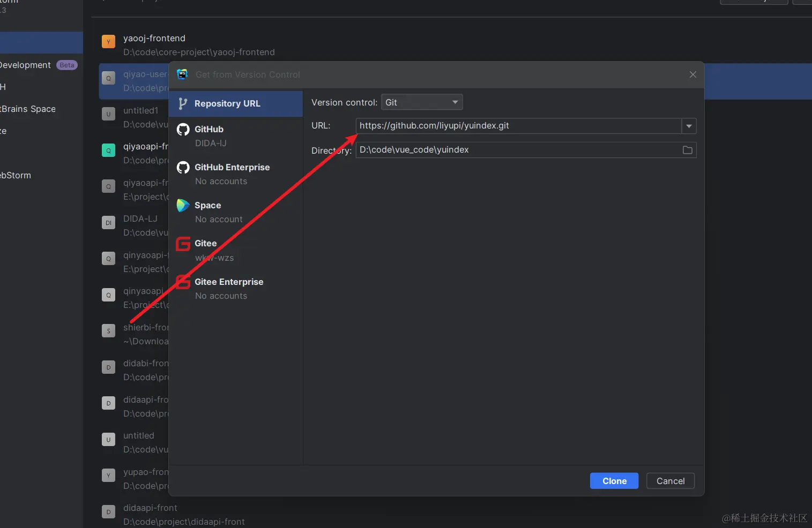Click the didaapi-front project icon

coord(109,511)
